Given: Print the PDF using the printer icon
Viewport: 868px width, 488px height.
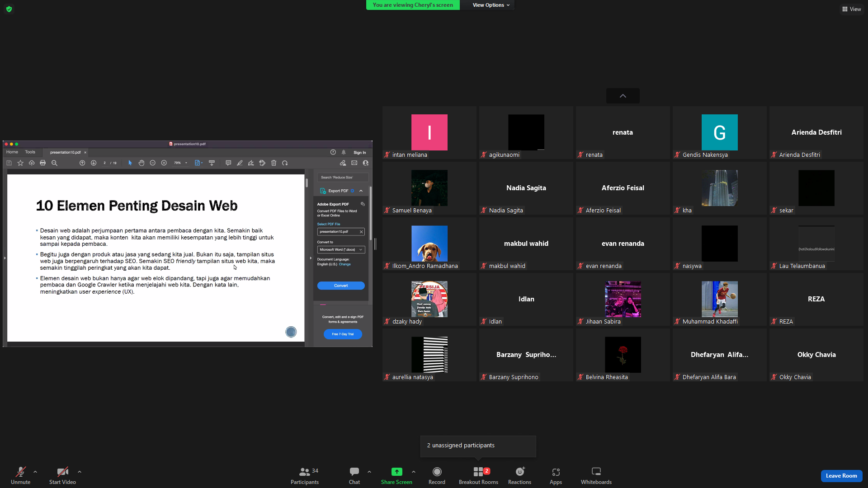Looking at the screenshot, I should click(x=43, y=163).
